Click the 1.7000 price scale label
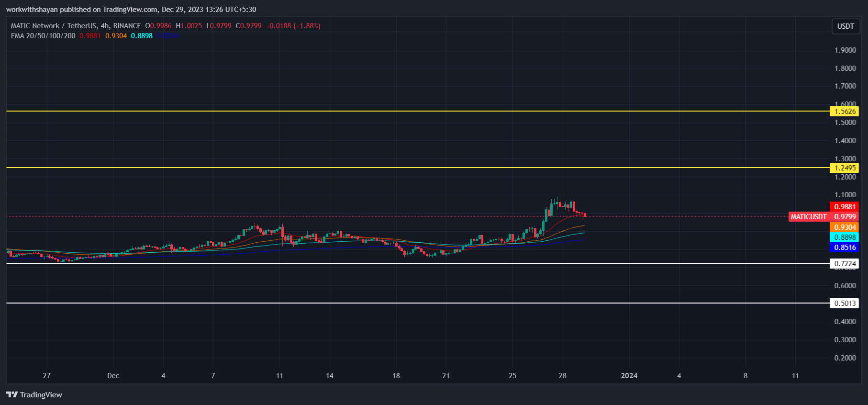The height and width of the screenshot is (405, 868). coord(845,86)
